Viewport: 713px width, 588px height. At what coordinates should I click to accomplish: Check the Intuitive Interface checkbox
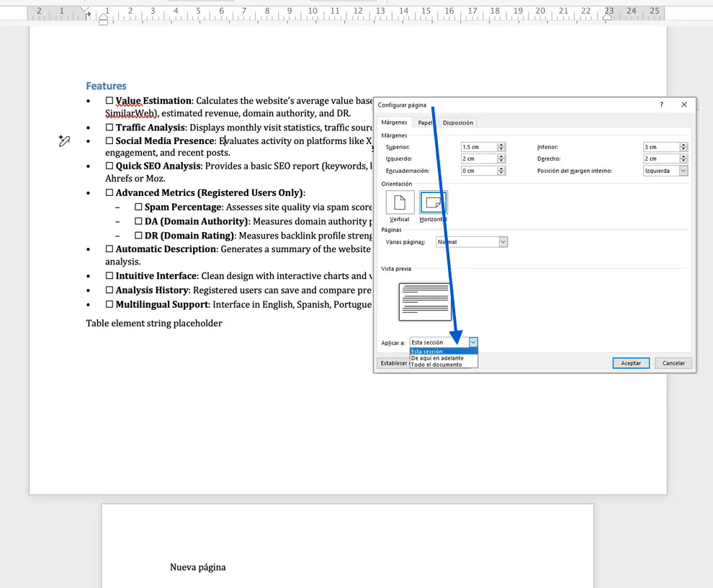click(x=109, y=275)
